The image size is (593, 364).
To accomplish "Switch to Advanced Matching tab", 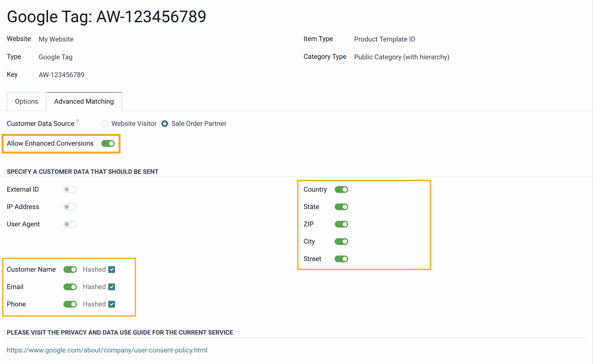I will 84,101.
